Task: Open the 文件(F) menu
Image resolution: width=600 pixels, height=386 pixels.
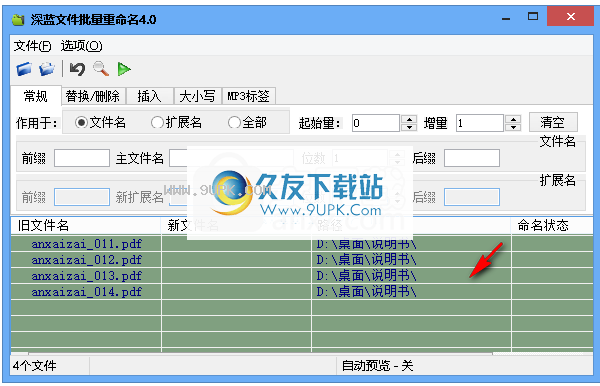Action: pos(32,46)
